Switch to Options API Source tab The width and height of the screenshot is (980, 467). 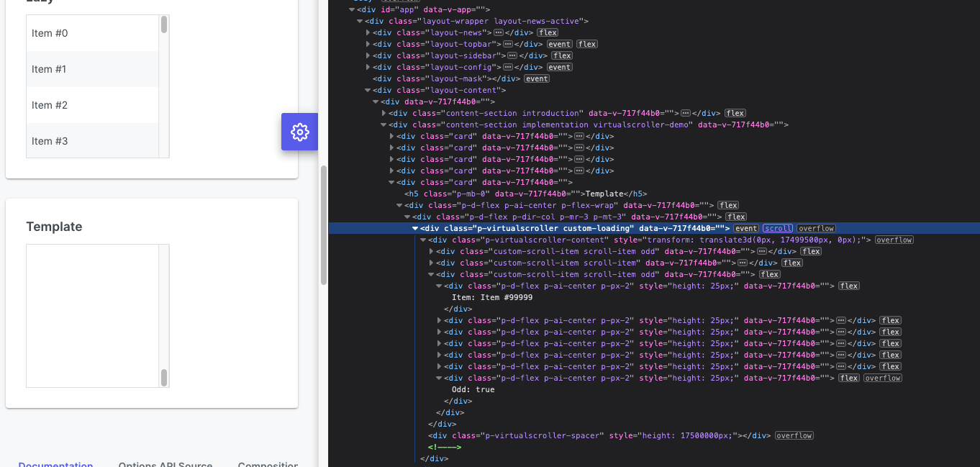165,465
